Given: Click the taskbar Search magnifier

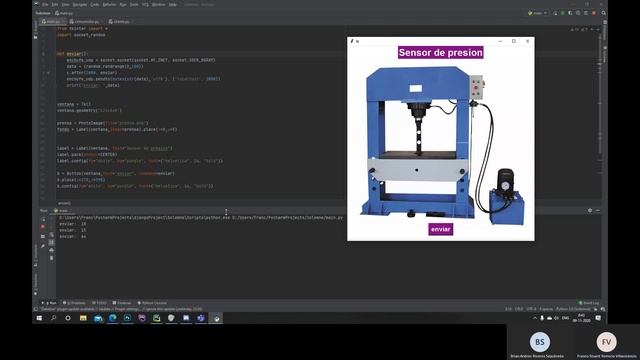Looking at the screenshot, I should [53, 318].
